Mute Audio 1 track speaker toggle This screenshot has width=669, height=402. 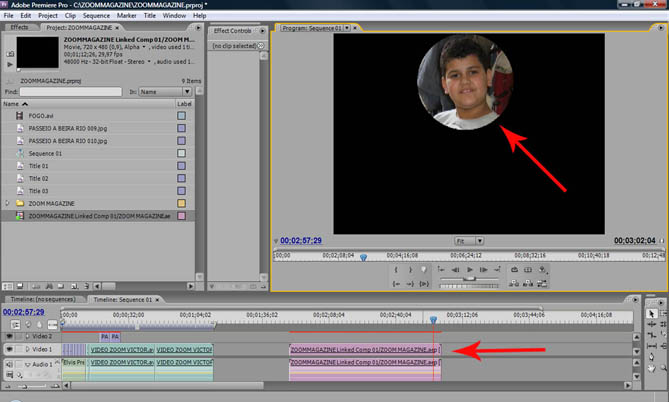(x=9, y=364)
